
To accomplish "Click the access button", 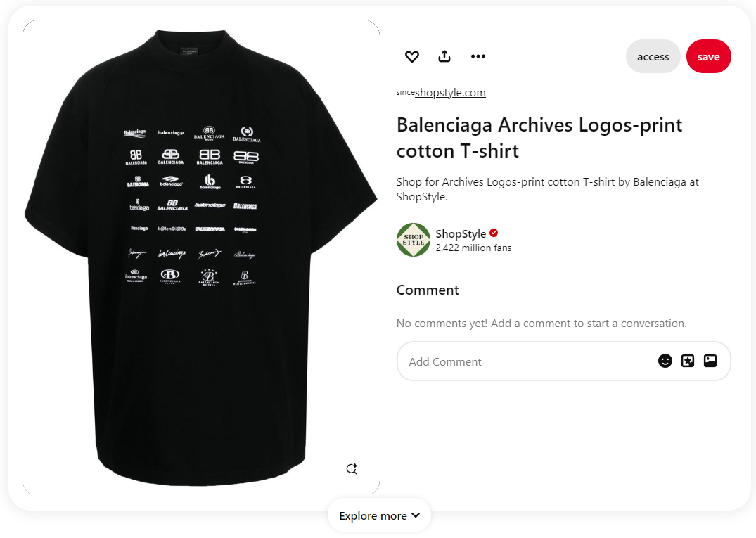I will pos(653,56).
